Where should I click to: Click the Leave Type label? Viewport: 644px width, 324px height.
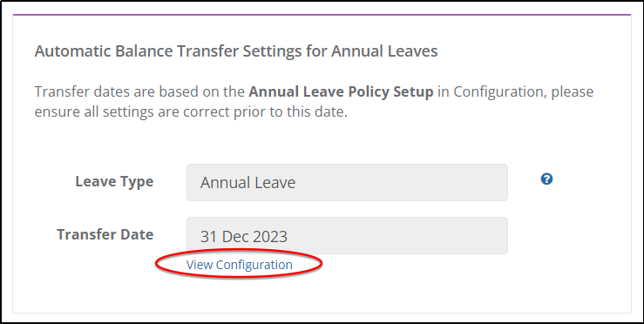(x=114, y=181)
